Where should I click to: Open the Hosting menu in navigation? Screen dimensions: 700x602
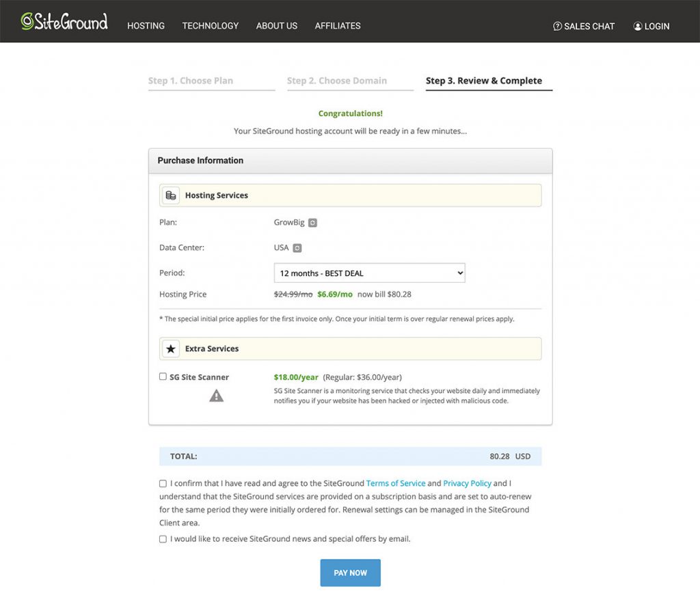146,26
